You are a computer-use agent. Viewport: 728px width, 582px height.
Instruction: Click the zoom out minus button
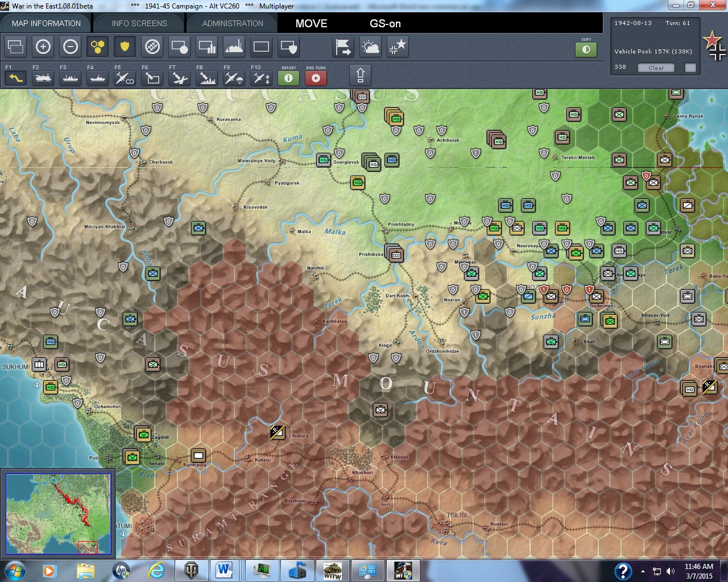[71, 47]
